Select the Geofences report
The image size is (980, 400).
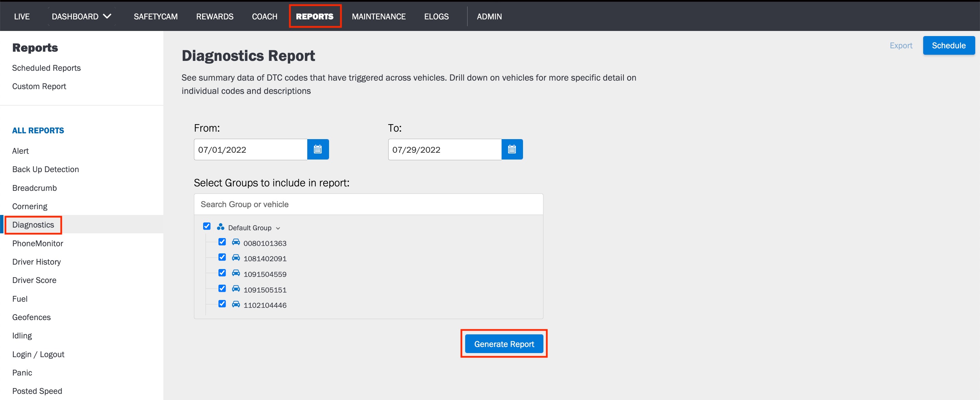point(32,317)
